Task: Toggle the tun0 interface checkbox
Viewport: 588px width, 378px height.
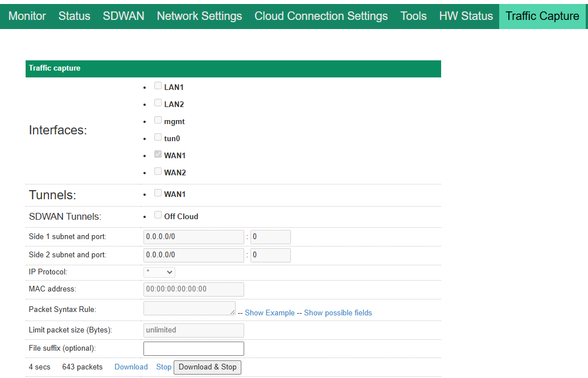Action: point(158,137)
